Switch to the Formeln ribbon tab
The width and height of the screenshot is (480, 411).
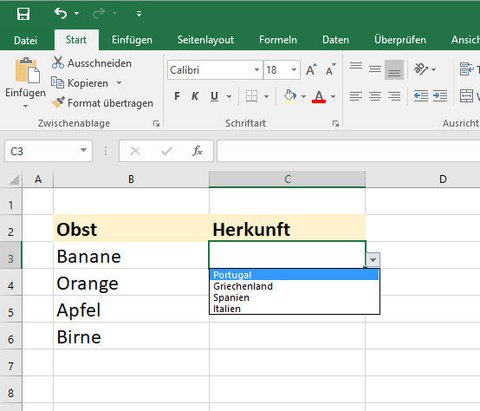click(278, 40)
